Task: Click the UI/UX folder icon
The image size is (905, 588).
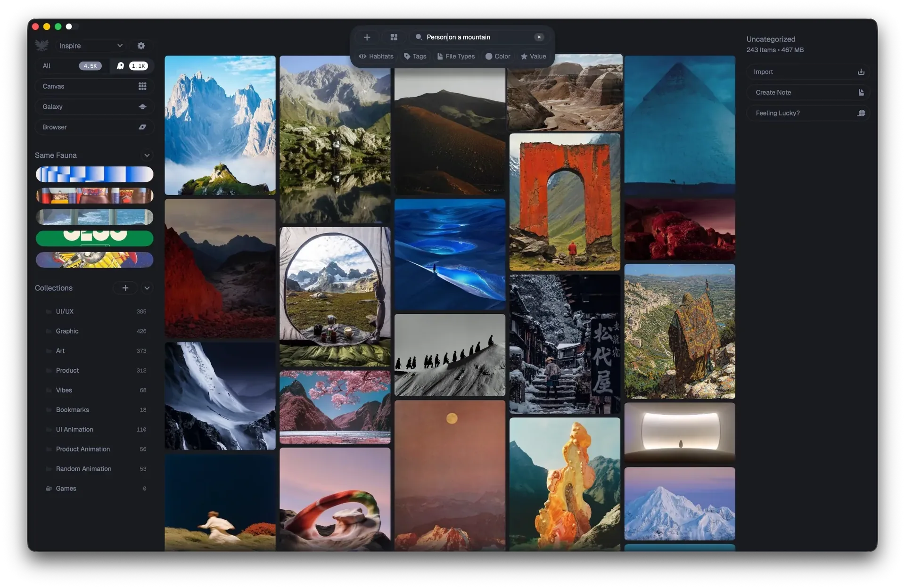Action: (49, 311)
